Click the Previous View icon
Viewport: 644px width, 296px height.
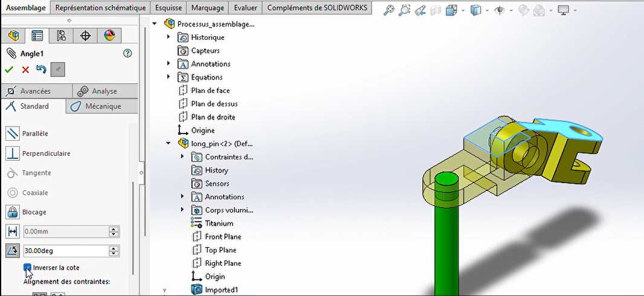[420, 11]
